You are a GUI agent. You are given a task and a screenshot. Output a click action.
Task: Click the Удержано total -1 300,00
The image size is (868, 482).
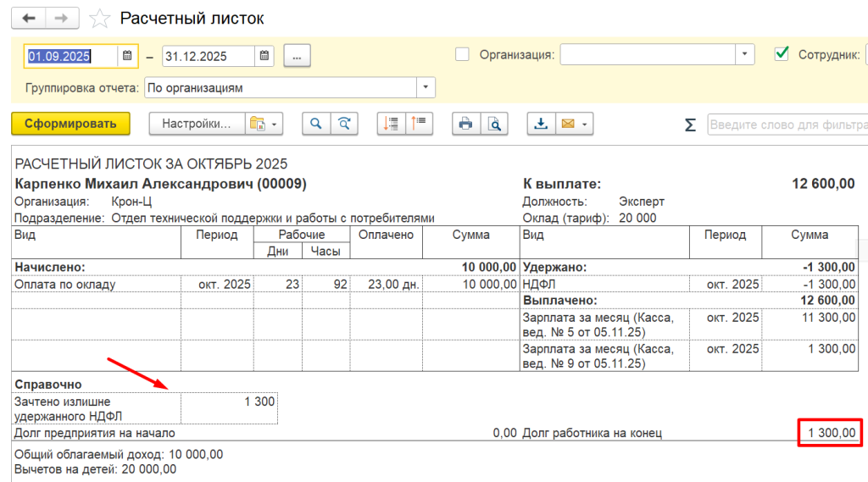click(829, 268)
